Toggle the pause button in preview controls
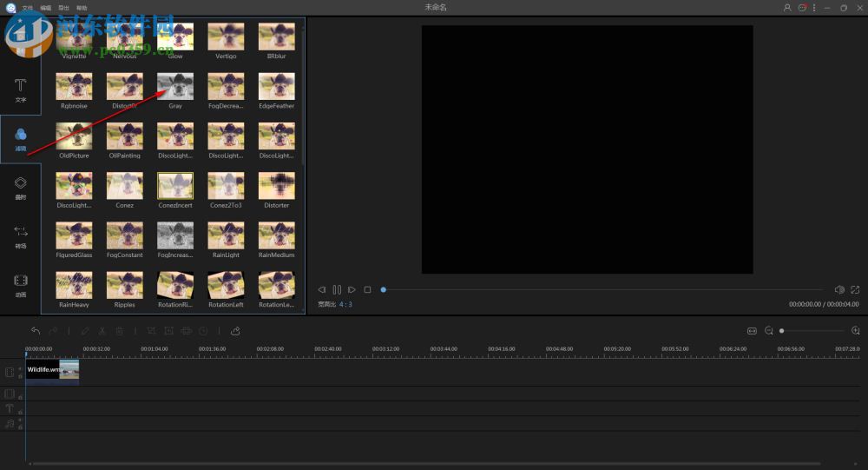This screenshot has height=470, width=868. 337,289
